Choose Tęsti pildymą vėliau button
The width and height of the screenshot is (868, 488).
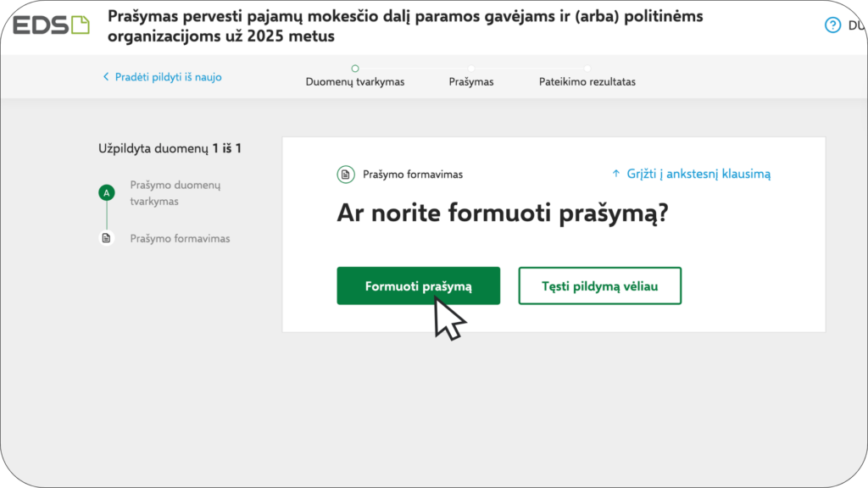[599, 286]
